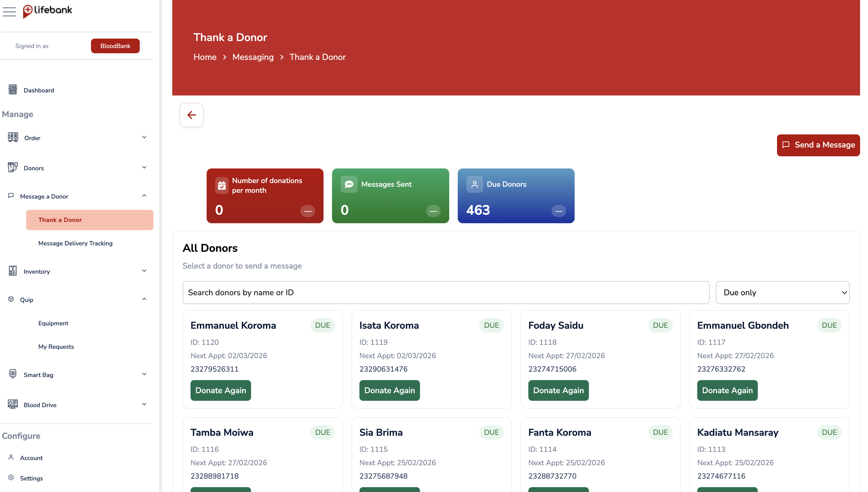The image size is (868, 492).
Task: Click the SMS icon on Messages Sent card
Action: pyautogui.click(x=349, y=184)
